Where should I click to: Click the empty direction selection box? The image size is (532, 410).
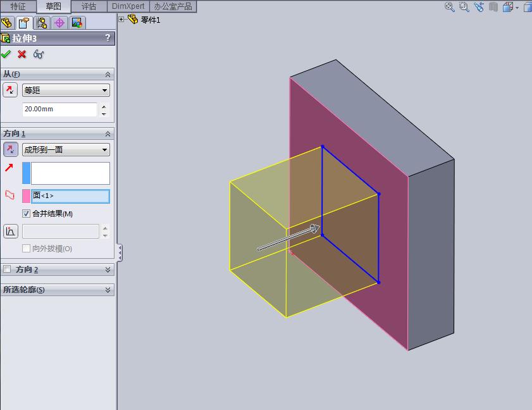click(x=71, y=173)
